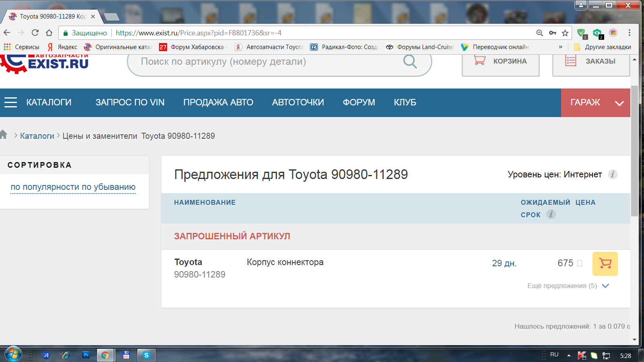The width and height of the screenshot is (644, 362).
Task: Open the Сервисы apps bookmark
Action: click(x=22, y=47)
